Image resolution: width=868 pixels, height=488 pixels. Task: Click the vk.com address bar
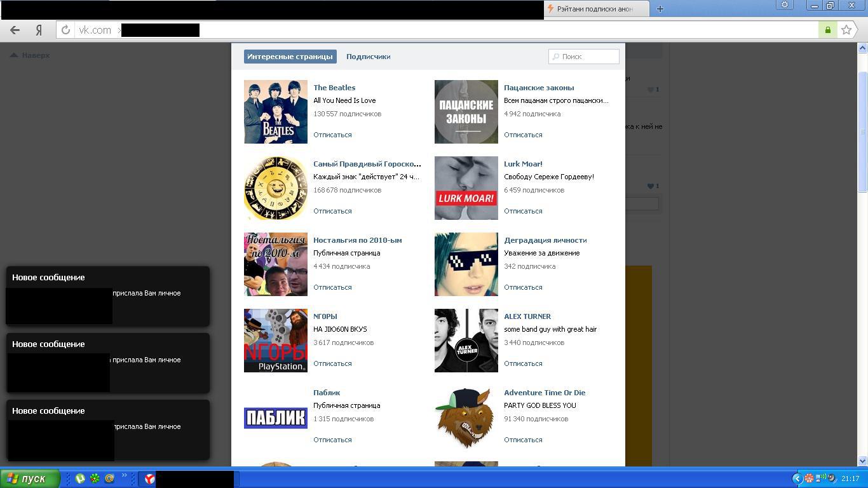(437, 30)
